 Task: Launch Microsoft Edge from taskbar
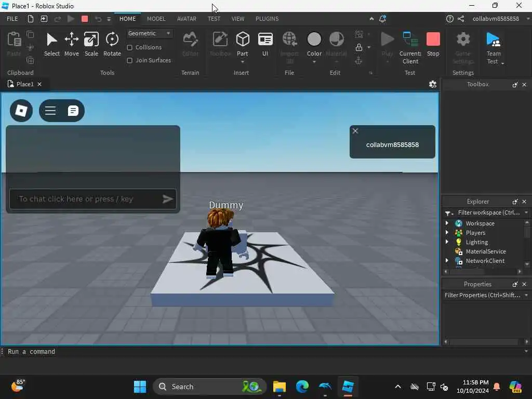(x=302, y=387)
